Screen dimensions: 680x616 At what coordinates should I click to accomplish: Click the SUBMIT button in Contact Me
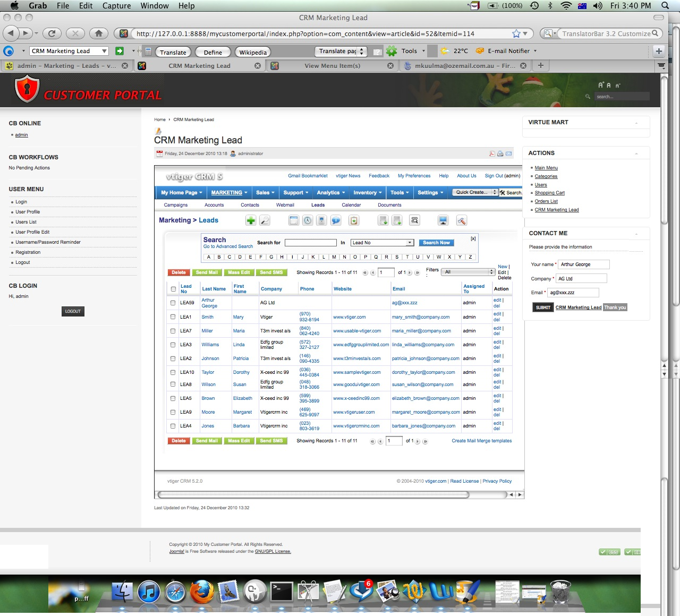pos(543,307)
